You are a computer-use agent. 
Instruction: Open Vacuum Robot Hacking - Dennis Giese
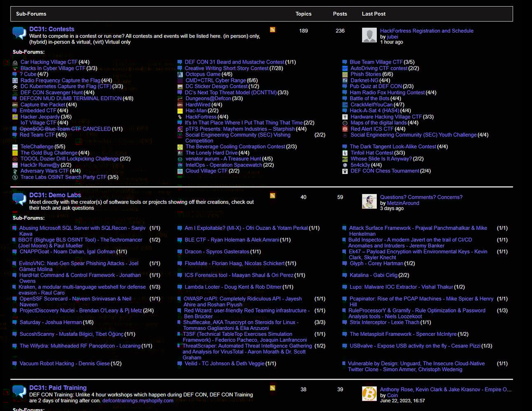(65, 364)
